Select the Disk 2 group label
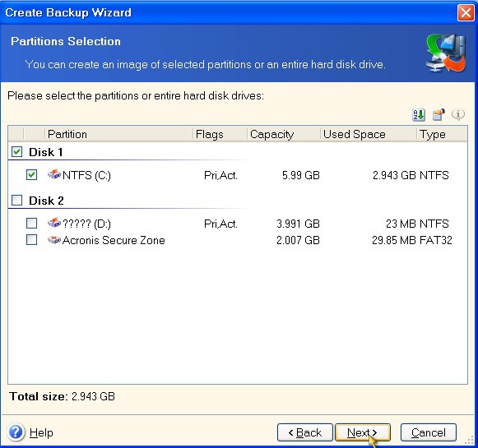Viewport: 478px width, 448px height. point(46,201)
